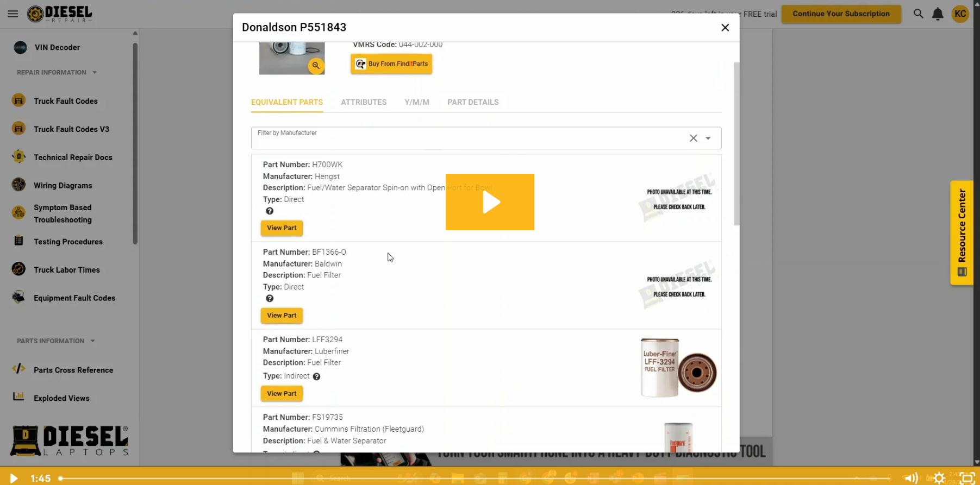Screen dimensions: 980x485
Task: Open the hamburger navigation menu
Action: tap(13, 14)
